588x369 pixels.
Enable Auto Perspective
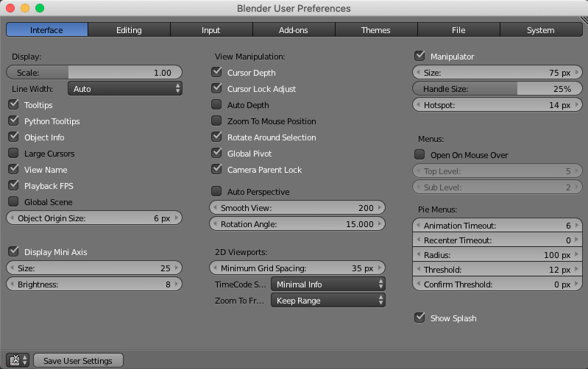(x=216, y=191)
